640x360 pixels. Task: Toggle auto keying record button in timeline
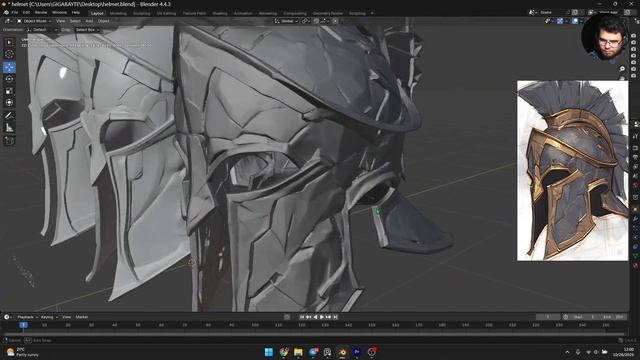click(x=287, y=317)
